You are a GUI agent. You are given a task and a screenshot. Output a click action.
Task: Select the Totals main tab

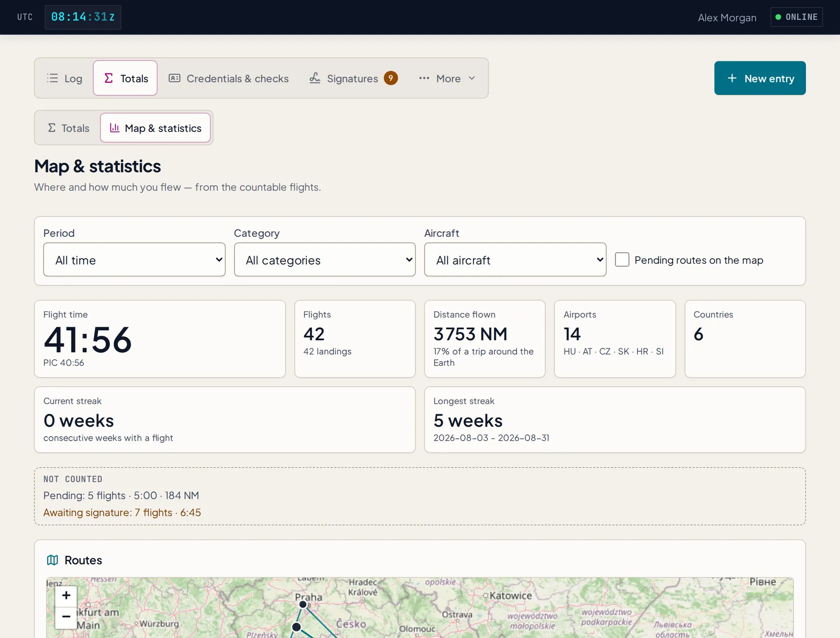(125, 78)
